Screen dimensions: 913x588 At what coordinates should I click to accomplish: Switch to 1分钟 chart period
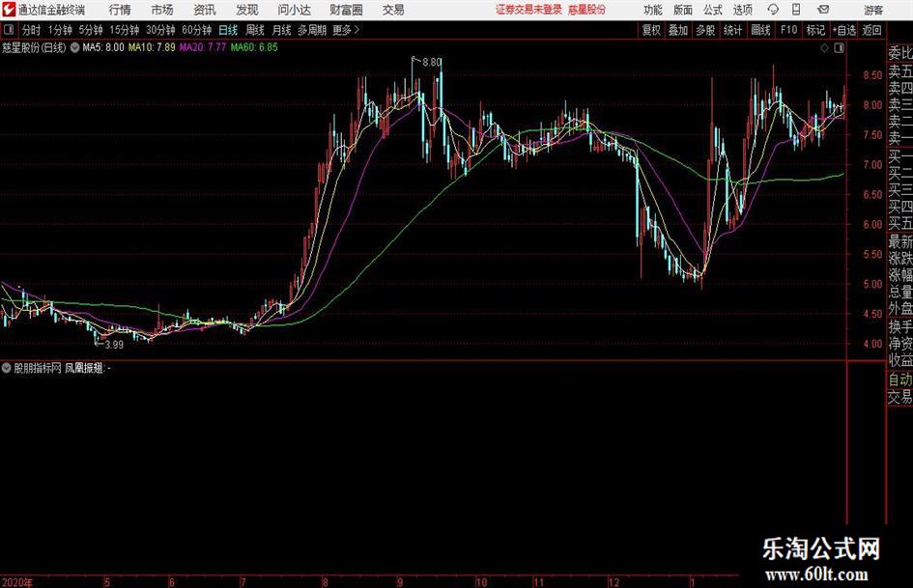point(59,30)
